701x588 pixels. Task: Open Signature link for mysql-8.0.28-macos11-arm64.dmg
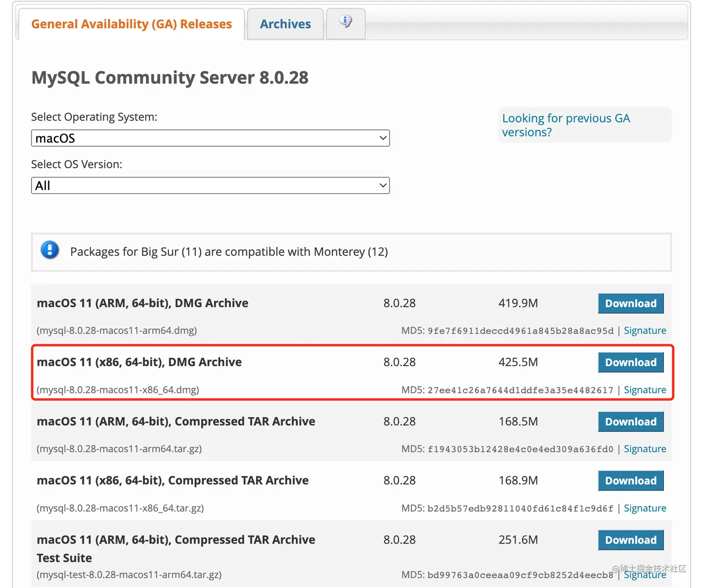point(645,330)
